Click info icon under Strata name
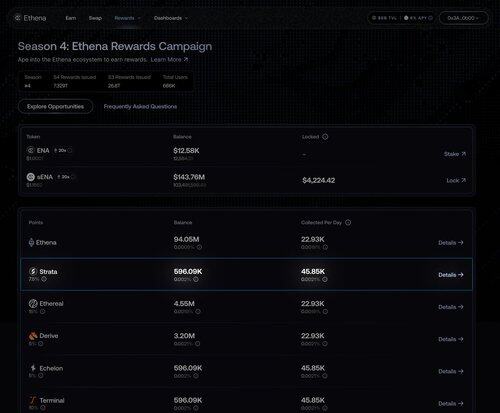This screenshot has height=413, width=500. (44, 279)
